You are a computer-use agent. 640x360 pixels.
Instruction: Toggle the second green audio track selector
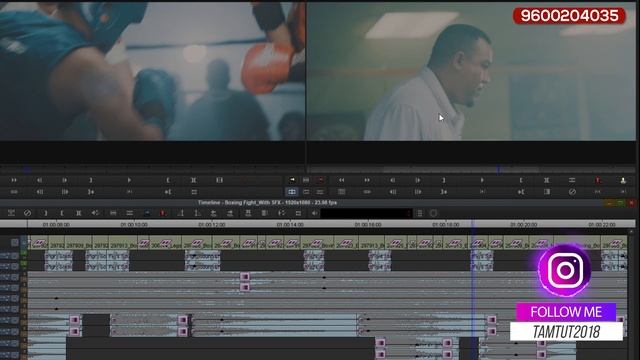pyautogui.click(x=24, y=265)
